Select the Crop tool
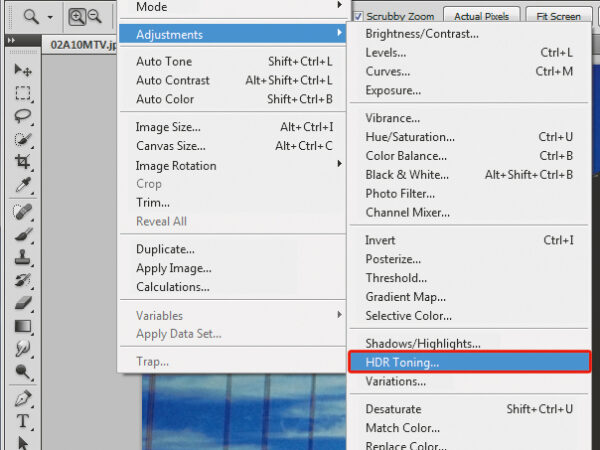 [23, 161]
